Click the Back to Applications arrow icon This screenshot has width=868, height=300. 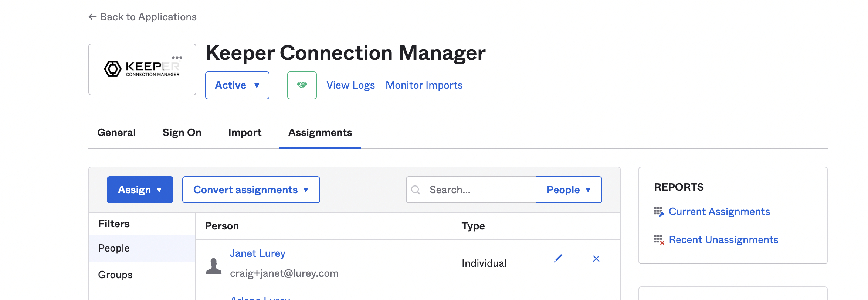(92, 17)
